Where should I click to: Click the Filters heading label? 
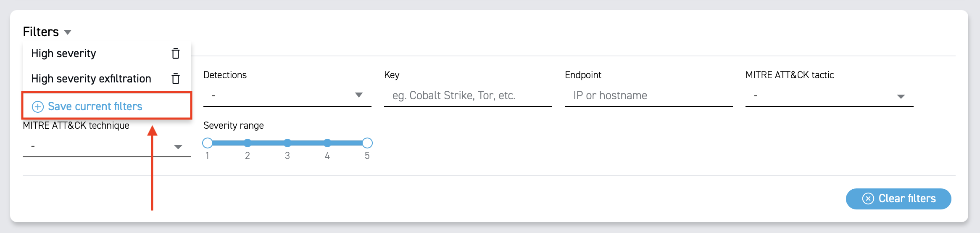[41, 32]
